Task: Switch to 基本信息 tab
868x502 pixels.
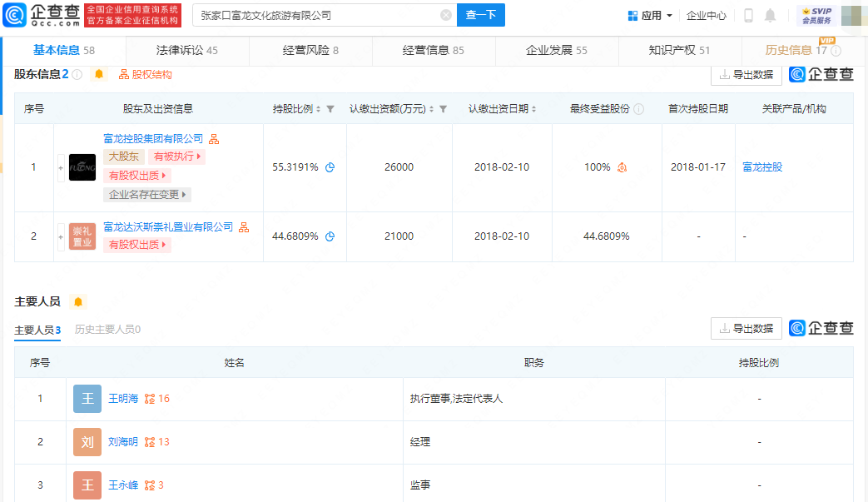Action: [63, 50]
